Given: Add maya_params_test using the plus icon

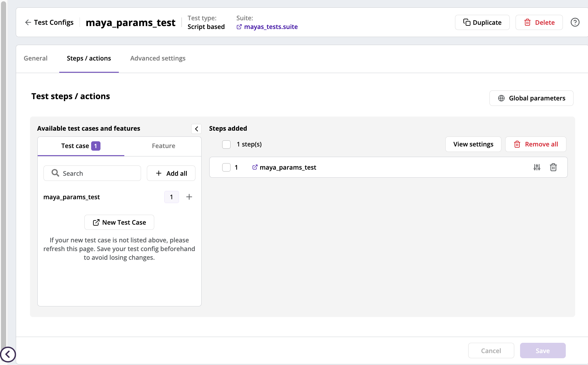Looking at the screenshot, I should pyautogui.click(x=189, y=197).
